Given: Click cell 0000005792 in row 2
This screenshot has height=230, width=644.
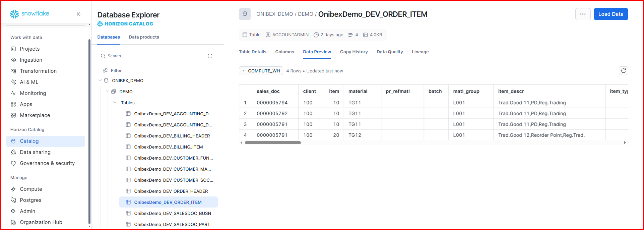Looking at the screenshot, I should click(275, 114).
